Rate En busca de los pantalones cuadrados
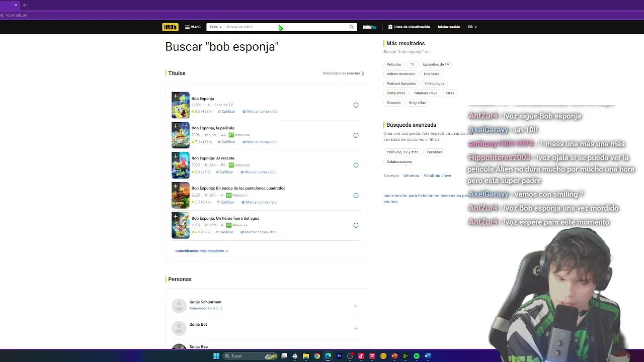The width and height of the screenshot is (644, 362). pos(225,202)
